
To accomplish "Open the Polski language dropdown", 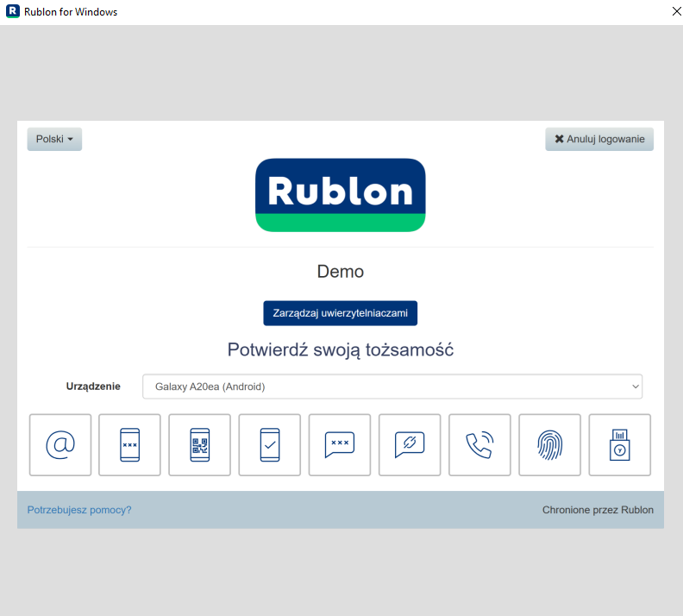I will click(54, 139).
